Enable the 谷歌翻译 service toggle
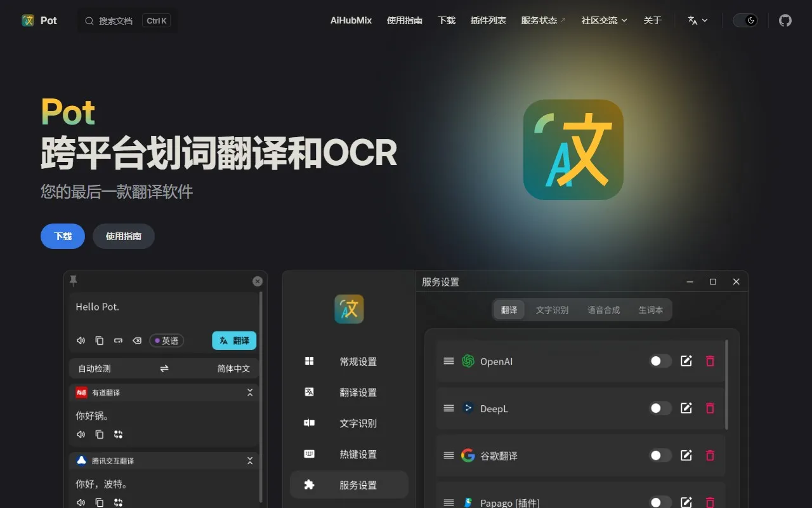The image size is (812, 508). click(660, 455)
